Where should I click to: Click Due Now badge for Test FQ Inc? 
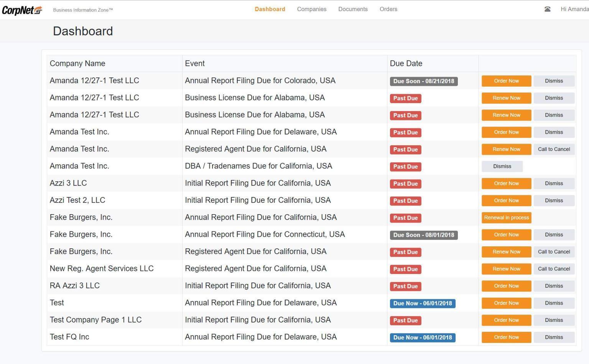422,338
